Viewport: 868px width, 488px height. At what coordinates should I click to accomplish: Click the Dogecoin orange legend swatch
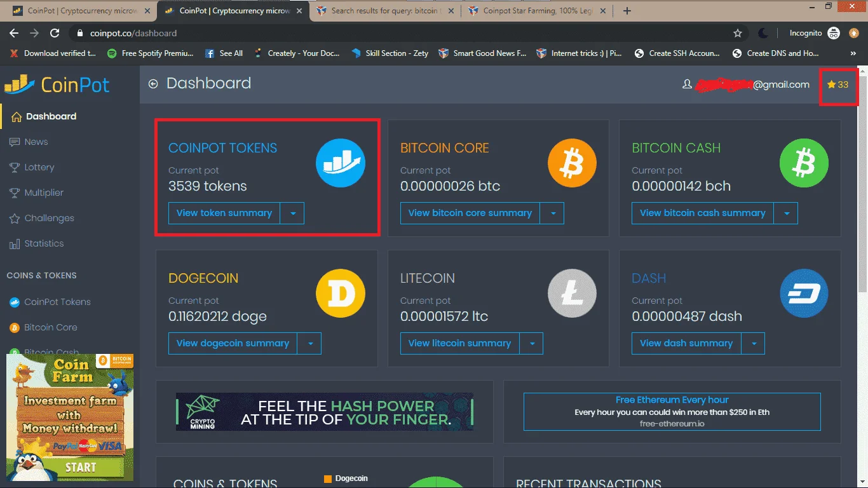click(x=328, y=478)
